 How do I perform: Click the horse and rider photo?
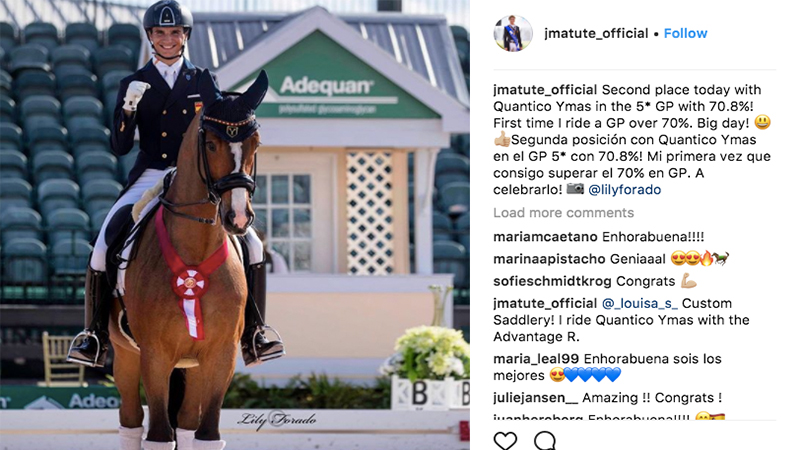point(235,225)
